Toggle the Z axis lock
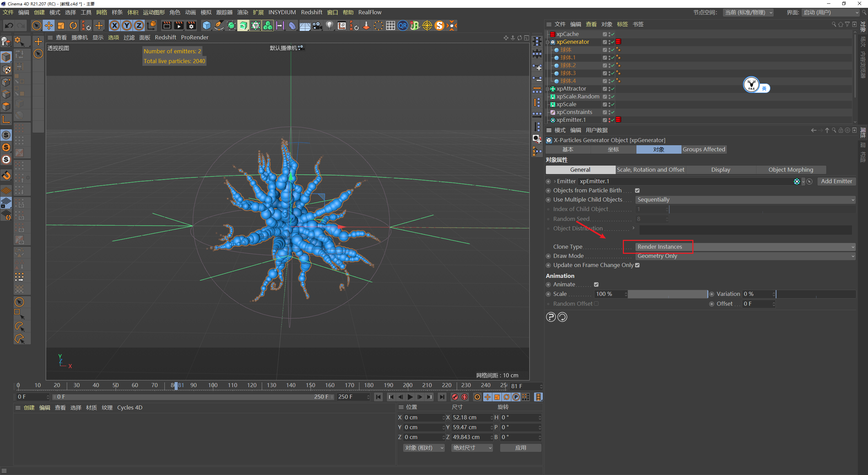 click(139, 25)
